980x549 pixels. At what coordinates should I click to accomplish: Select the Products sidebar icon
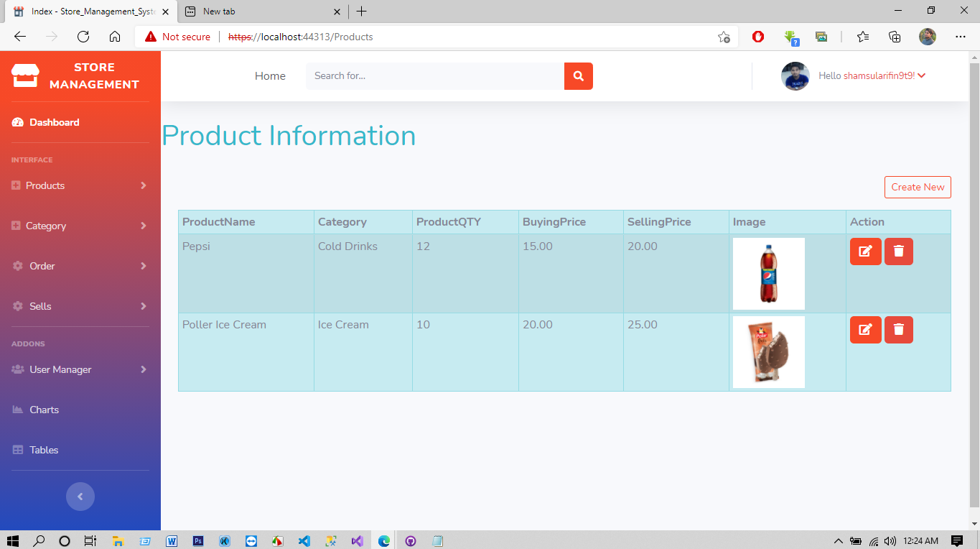(x=16, y=185)
